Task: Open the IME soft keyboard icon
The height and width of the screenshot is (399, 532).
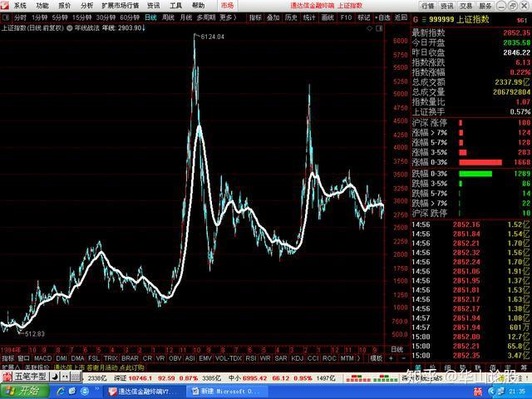Action: click(x=76, y=377)
